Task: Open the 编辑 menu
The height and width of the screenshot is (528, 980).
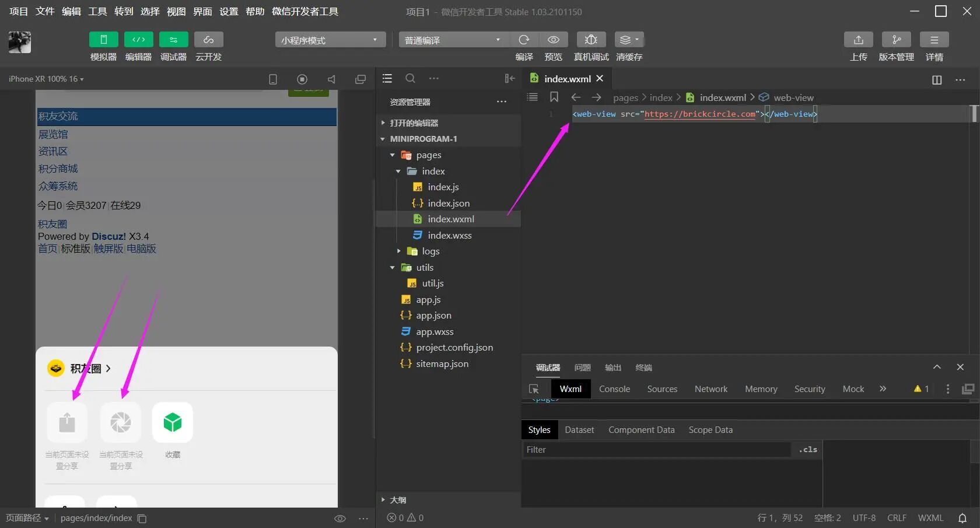Action: [x=71, y=12]
